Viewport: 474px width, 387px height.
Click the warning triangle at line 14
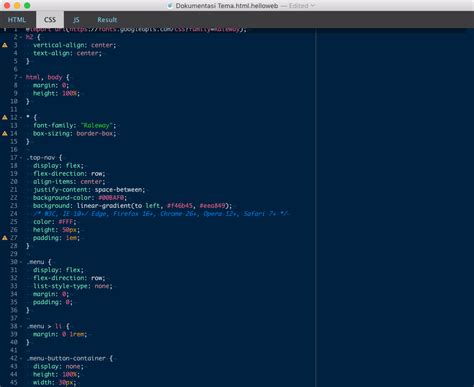point(5,133)
